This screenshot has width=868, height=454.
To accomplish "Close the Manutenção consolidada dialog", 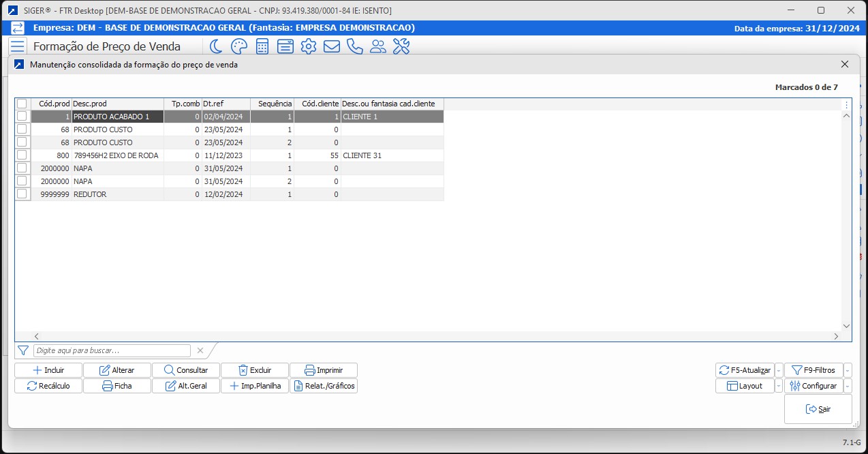I will click(x=845, y=64).
